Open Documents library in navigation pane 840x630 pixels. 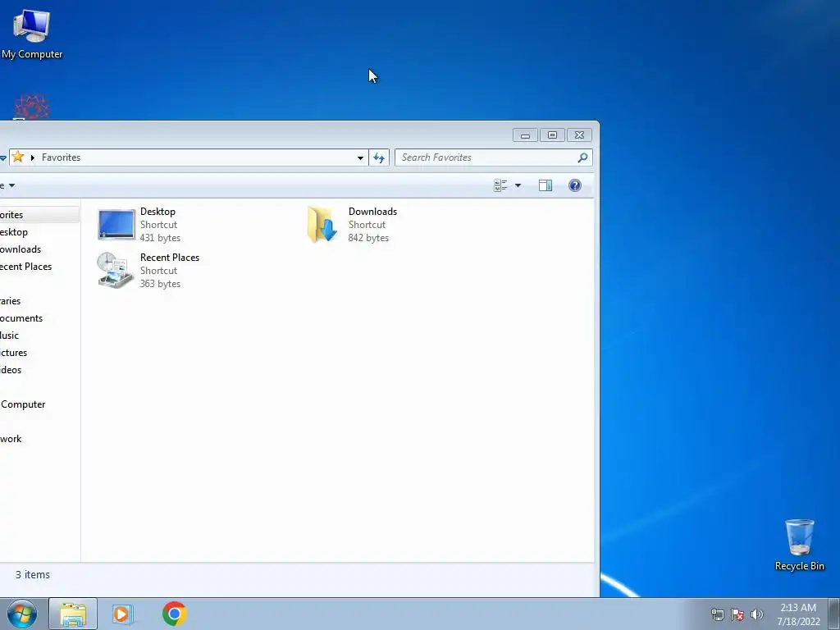(21, 318)
